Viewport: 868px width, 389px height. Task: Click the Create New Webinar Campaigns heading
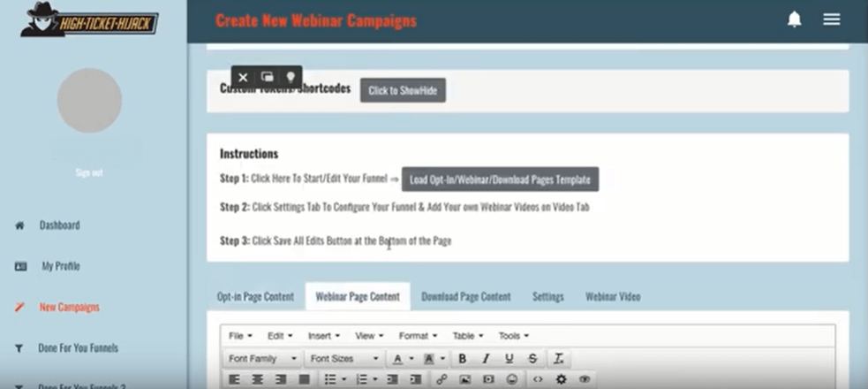(x=316, y=21)
